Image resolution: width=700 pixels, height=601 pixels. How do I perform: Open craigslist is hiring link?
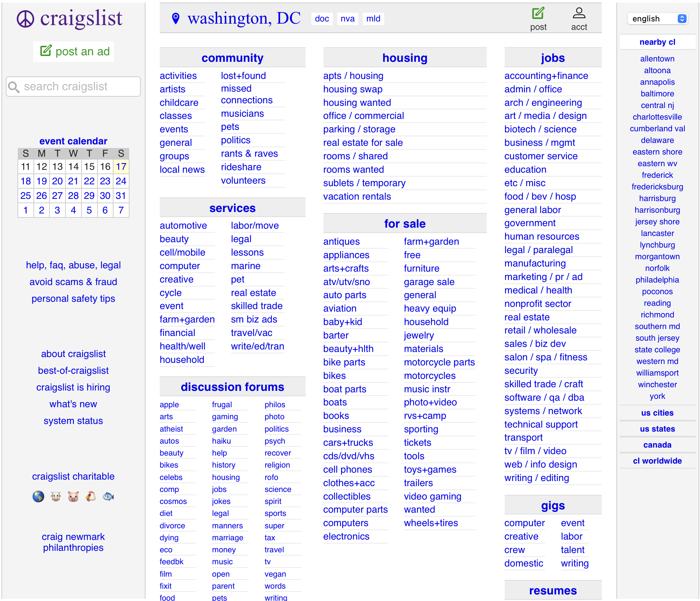tap(73, 388)
